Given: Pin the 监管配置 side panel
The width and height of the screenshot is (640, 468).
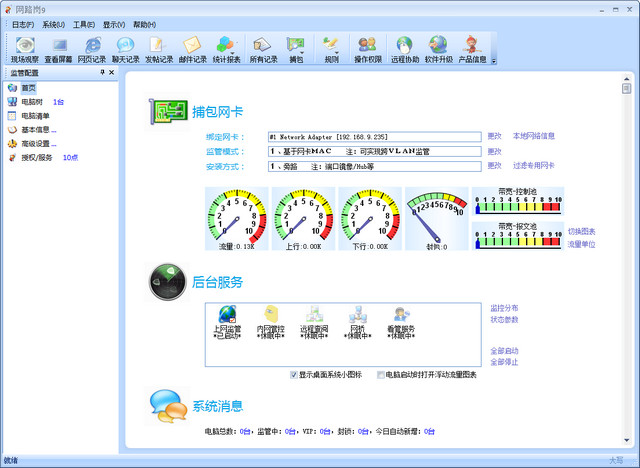Looking at the screenshot, I should point(100,73).
